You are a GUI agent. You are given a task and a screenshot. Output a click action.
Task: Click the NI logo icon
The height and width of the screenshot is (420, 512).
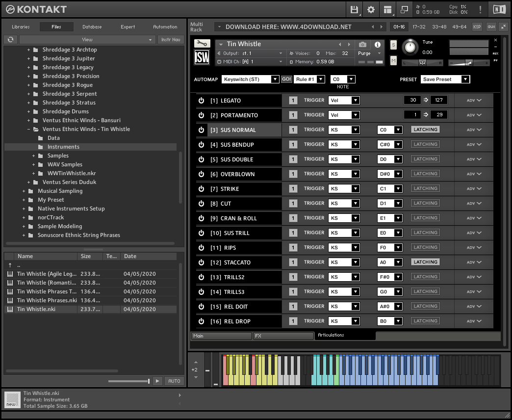click(499, 9)
